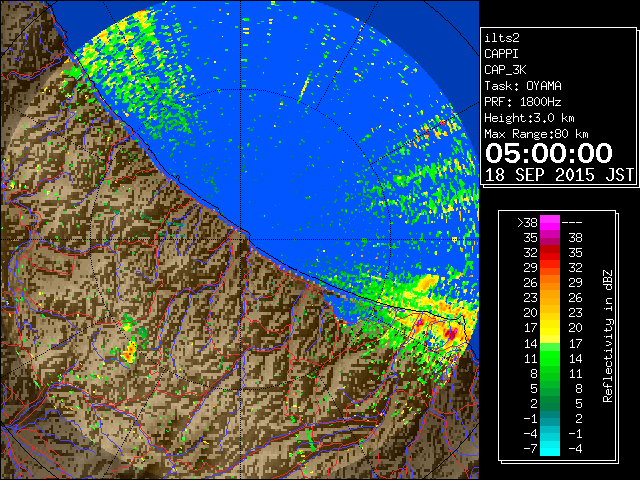Click the '---' legend label
640x480 pixels.
coord(572,223)
